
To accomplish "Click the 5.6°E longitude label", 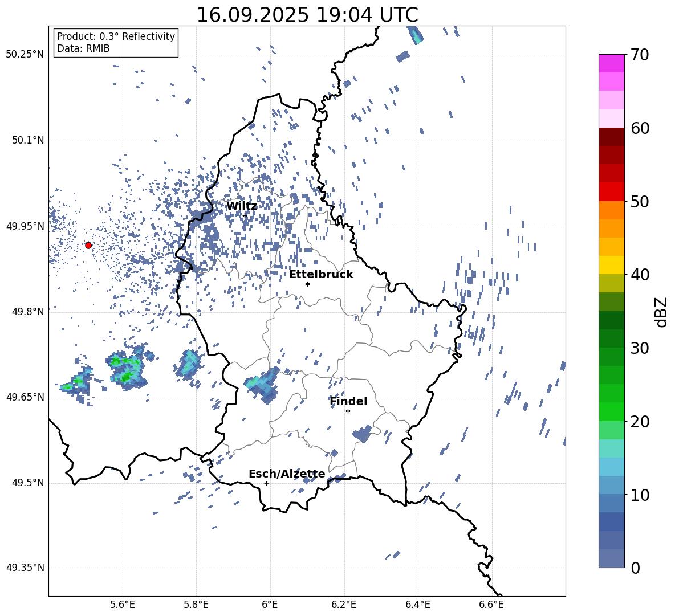I will [x=122, y=605].
